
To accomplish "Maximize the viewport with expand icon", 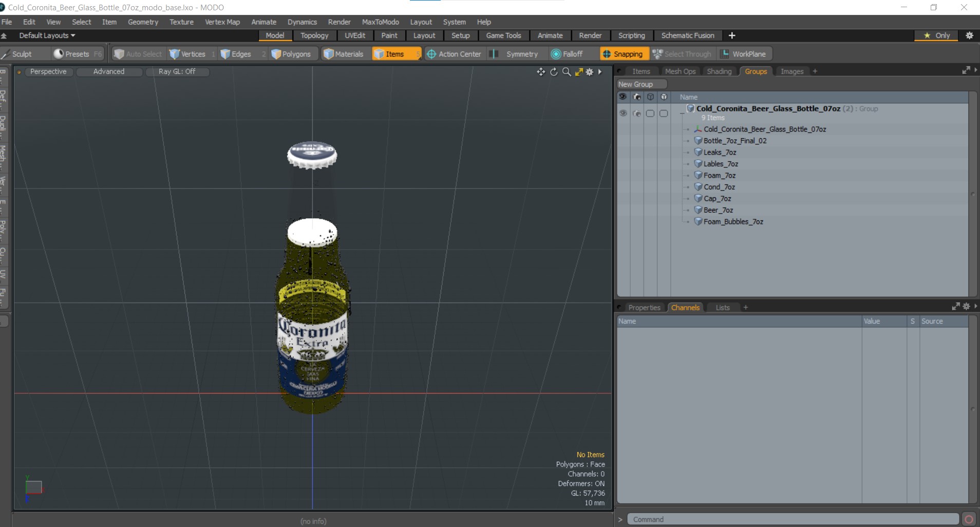I will (x=579, y=72).
